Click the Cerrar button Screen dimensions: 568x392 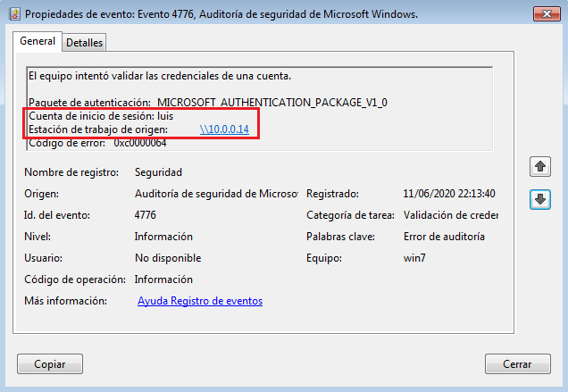(518, 363)
